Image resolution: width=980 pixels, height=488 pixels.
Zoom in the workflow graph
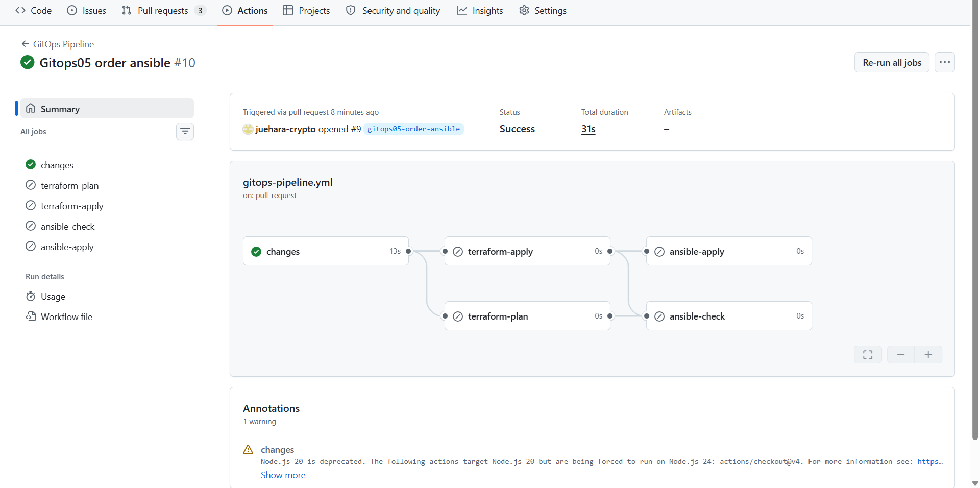(928, 354)
